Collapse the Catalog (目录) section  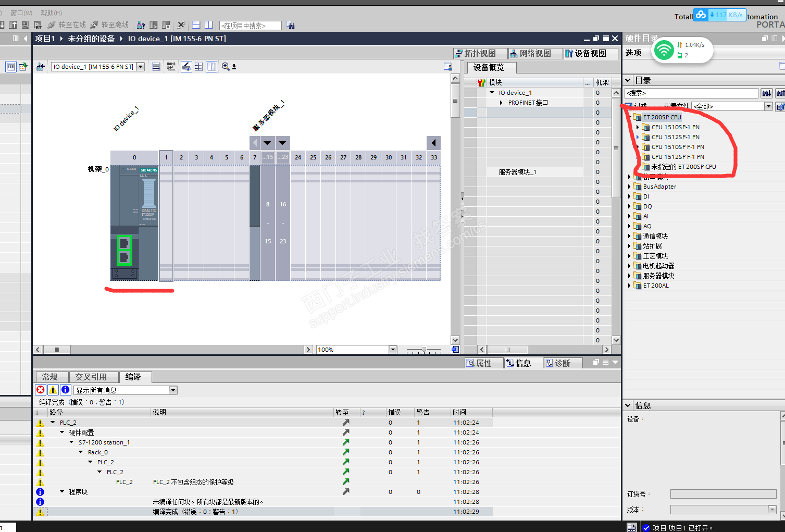[x=628, y=80]
